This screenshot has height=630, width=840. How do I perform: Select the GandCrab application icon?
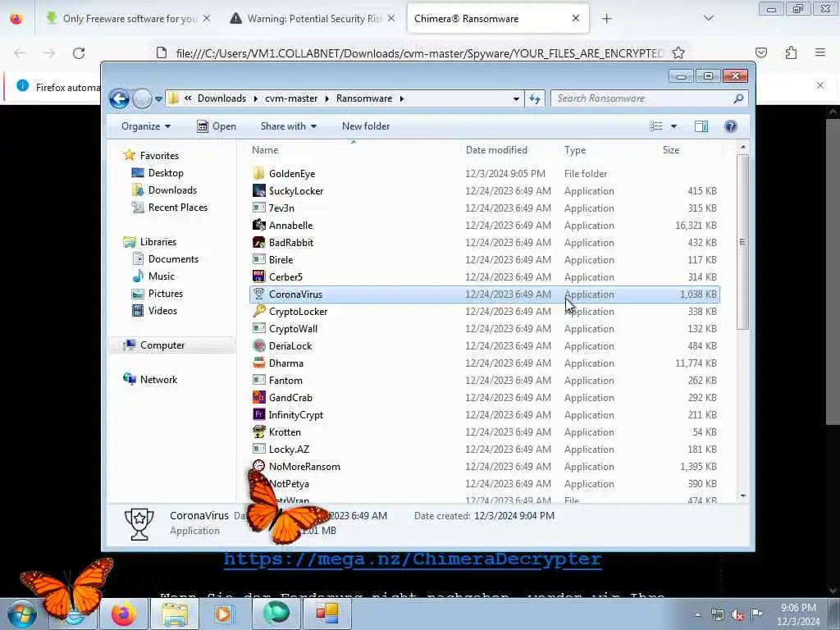pyautogui.click(x=258, y=397)
